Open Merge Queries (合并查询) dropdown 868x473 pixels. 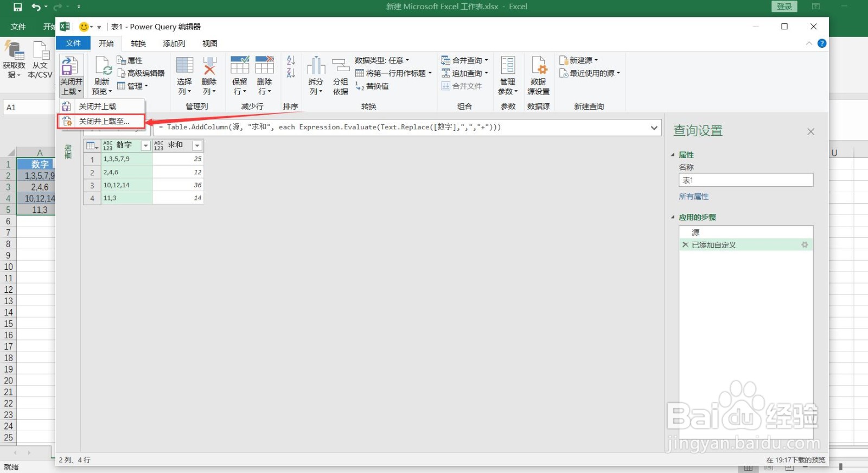click(465, 60)
